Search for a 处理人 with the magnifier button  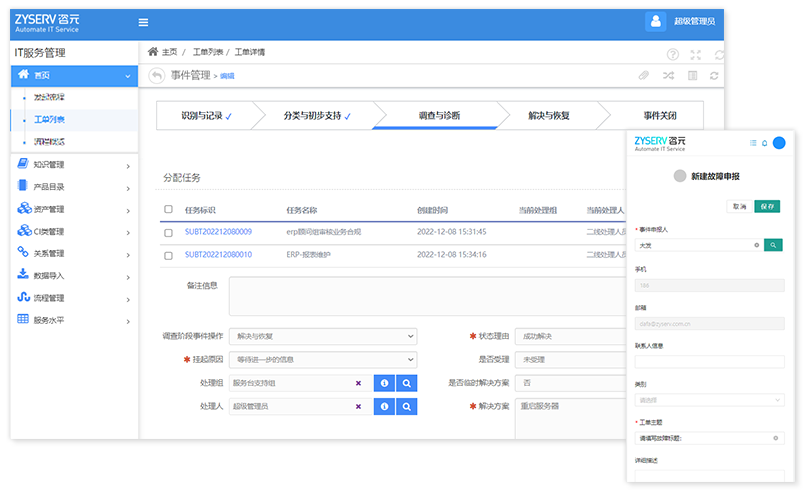[407, 406]
